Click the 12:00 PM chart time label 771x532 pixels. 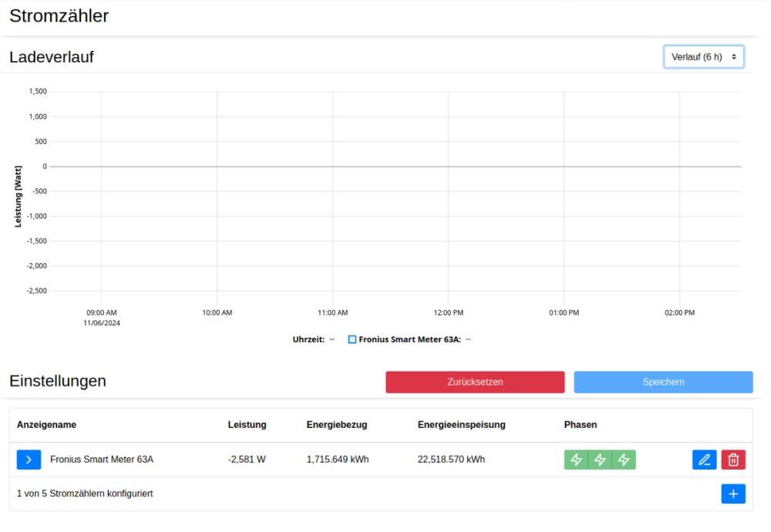(x=448, y=313)
